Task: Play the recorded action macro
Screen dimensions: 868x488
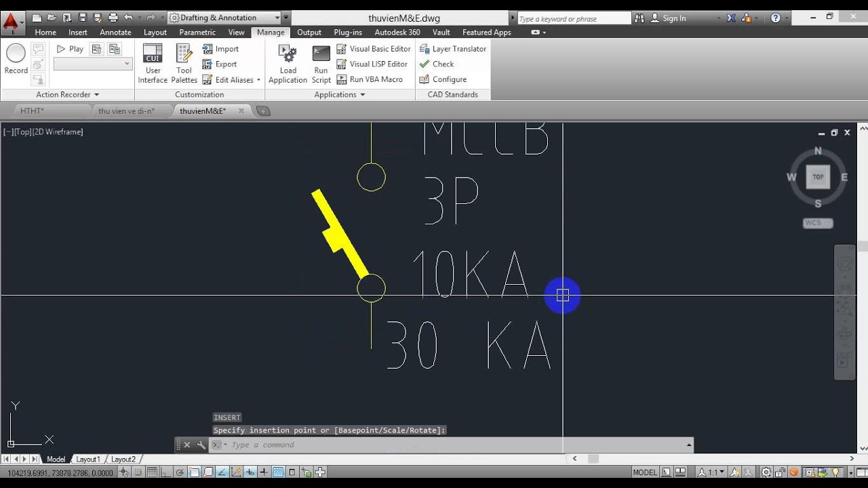Action: click(70, 49)
